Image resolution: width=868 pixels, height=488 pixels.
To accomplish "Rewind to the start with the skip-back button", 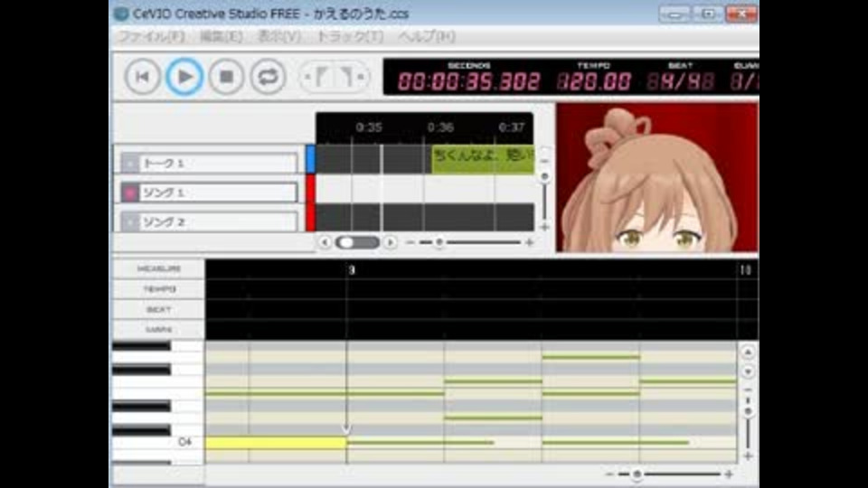I will click(x=142, y=76).
